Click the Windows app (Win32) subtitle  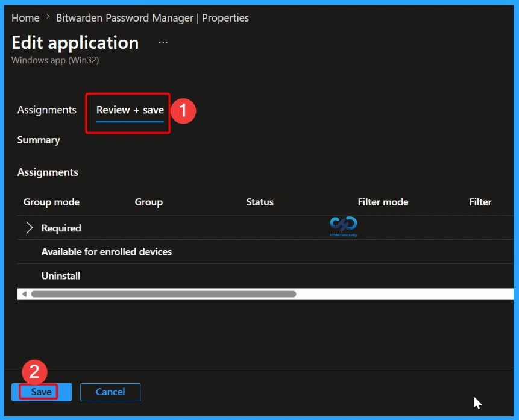point(55,60)
